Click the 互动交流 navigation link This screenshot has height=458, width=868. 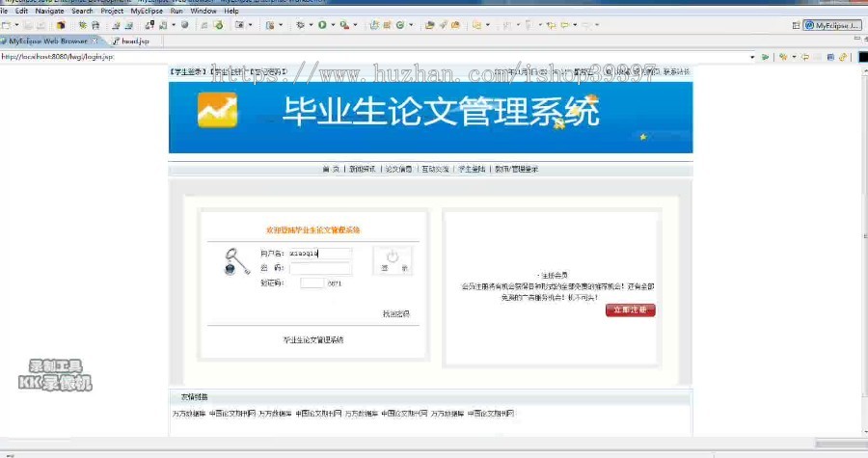(435, 170)
